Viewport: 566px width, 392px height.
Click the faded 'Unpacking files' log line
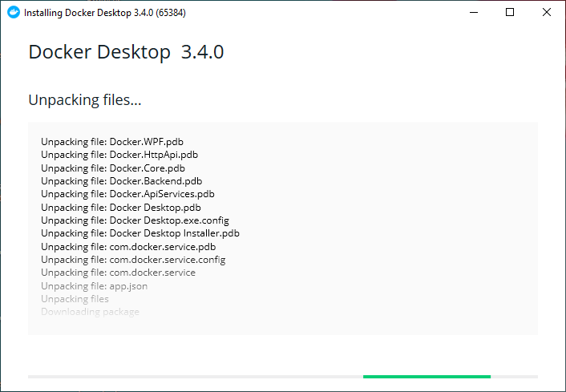pos(75,299)
